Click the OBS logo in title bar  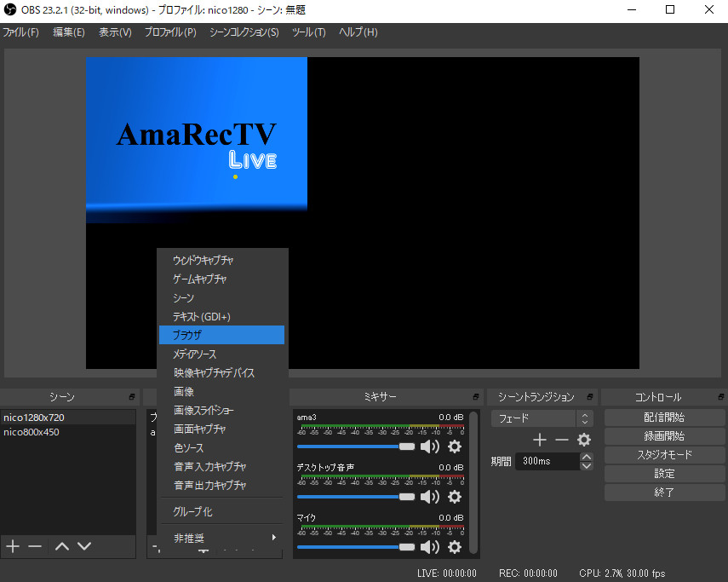[x=9, y=9]
